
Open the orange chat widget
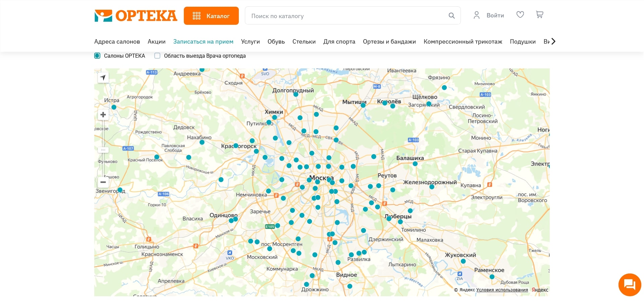click(630, 285)
